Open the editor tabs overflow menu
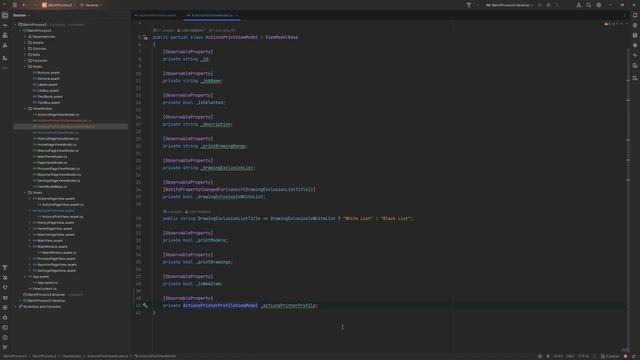 tap(624, 16)
